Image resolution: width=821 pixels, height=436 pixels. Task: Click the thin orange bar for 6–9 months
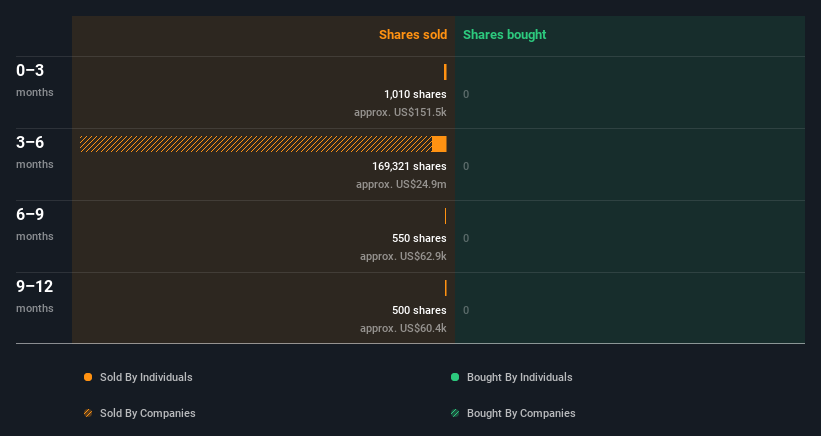446,216
